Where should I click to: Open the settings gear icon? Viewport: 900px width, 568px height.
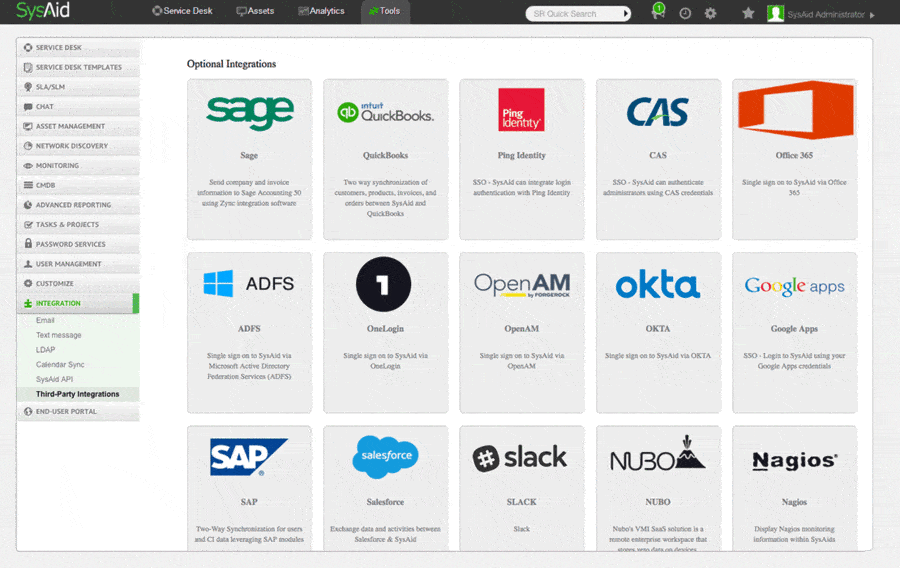[711, 13]
